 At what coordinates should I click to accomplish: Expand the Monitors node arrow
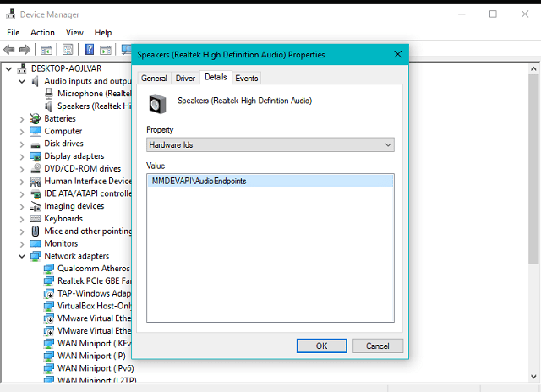tap(22, 244)
